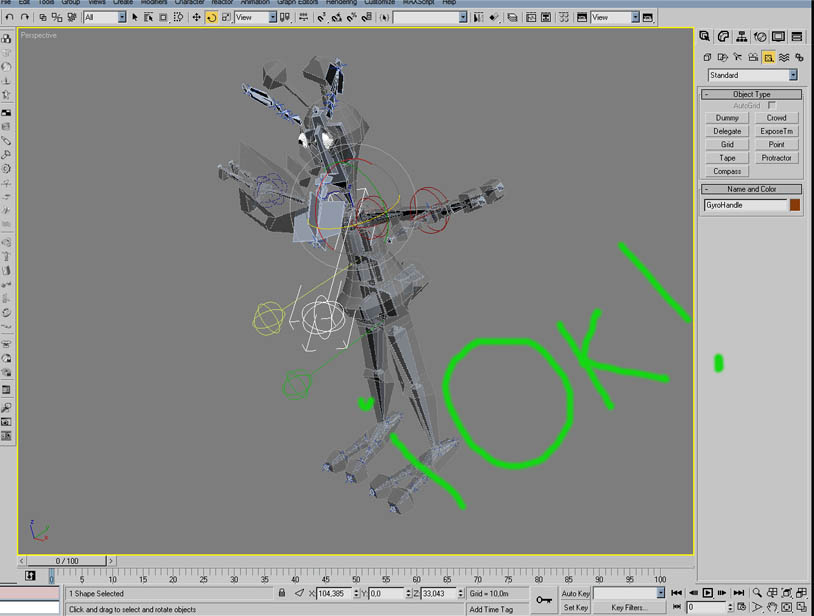Click the Play Animation button
This screenshot has height=616, width=814.
[707, 593]
